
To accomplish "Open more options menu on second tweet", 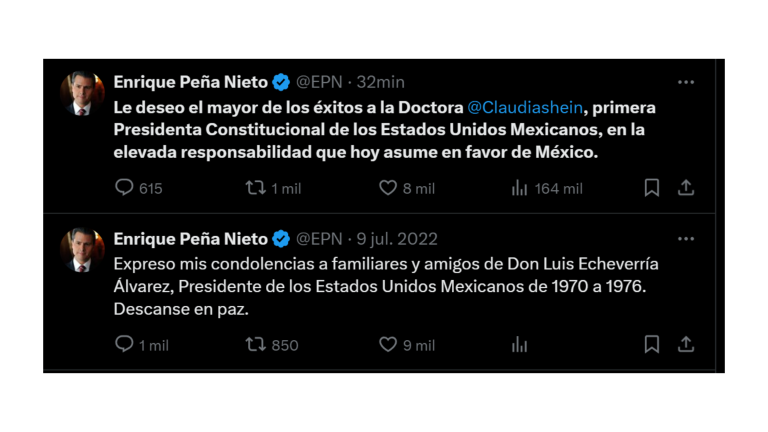I will coord(685,239).
